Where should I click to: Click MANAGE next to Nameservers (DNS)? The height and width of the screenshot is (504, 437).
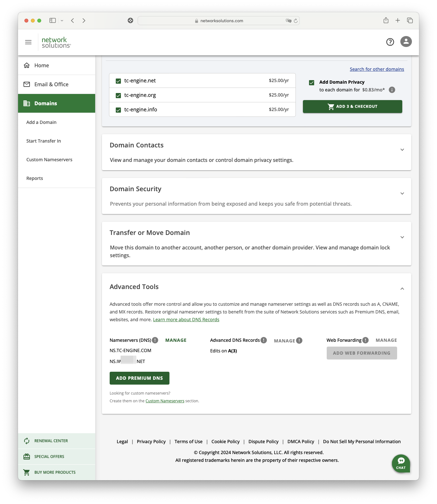[x=176, y=340]
